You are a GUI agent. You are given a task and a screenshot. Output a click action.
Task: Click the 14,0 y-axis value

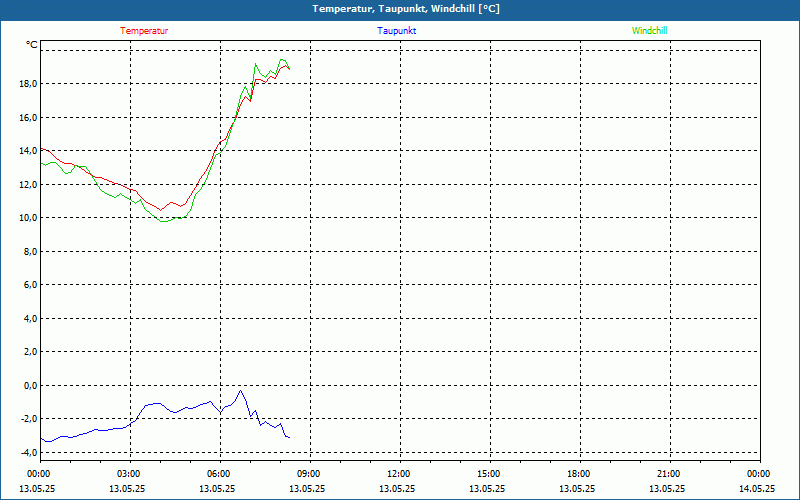click(28, 151)
